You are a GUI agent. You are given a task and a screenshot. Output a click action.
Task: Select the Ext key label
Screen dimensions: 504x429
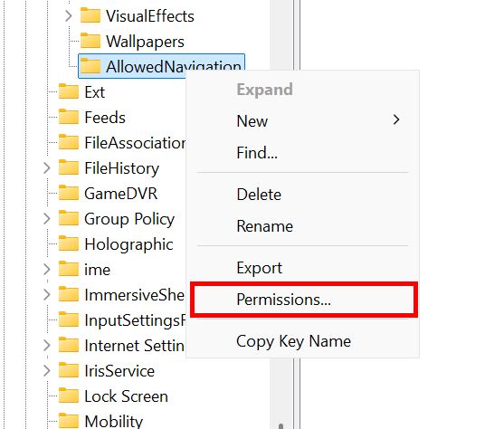click(94, 92)
